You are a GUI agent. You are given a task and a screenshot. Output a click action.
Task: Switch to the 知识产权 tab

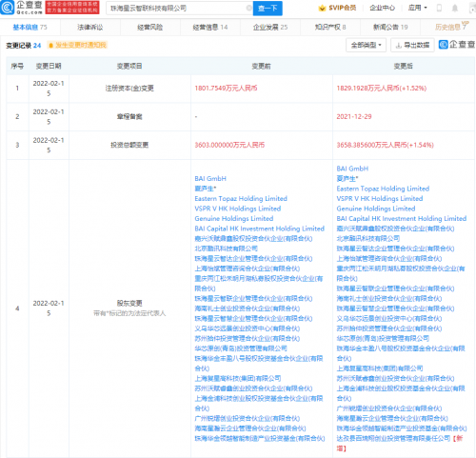point(330,28)
